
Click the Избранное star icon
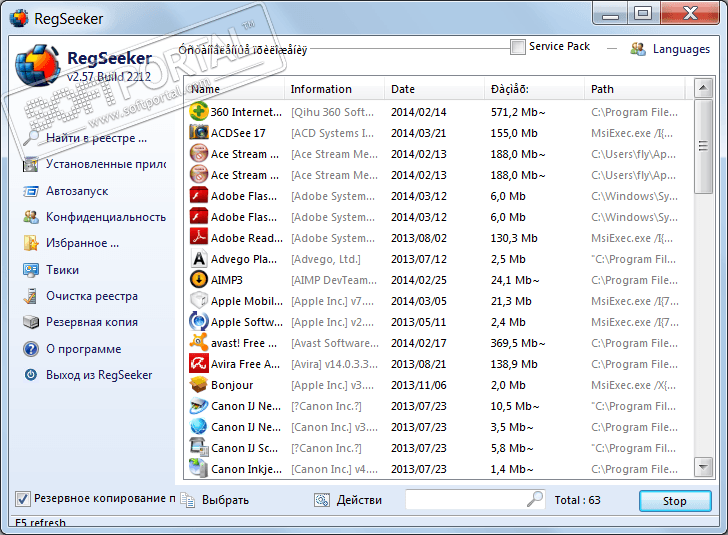(x=31, y=243)
